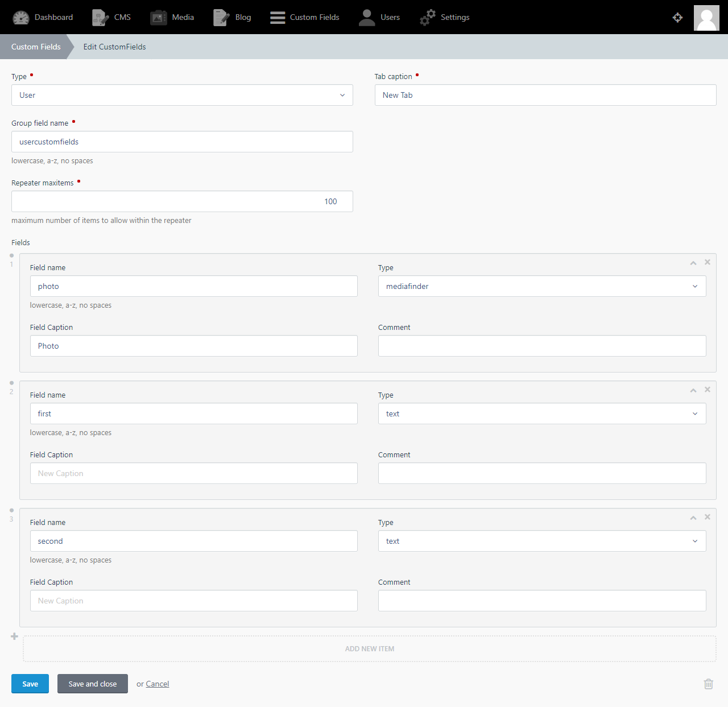Open the mediafinder type dropdown
Viewport: 728px width, 707px height.
coord(542,286)
